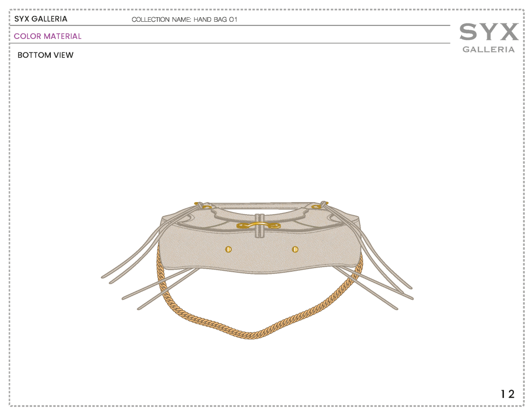Click the purple COLOR MATERIAL heading
This screenshot has width=532, height=411.
(48, 36)
